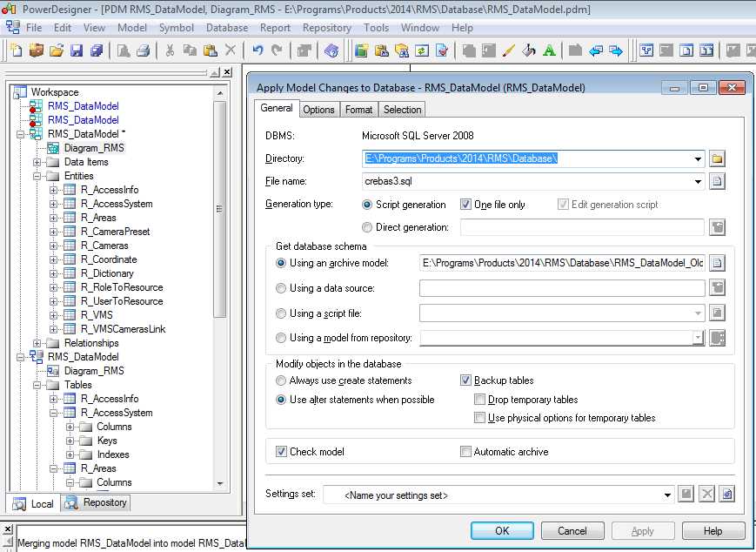Viewport: 756px width, 552px height.
Task: Expand R_Cameras entity node
Action: point(53,246)
